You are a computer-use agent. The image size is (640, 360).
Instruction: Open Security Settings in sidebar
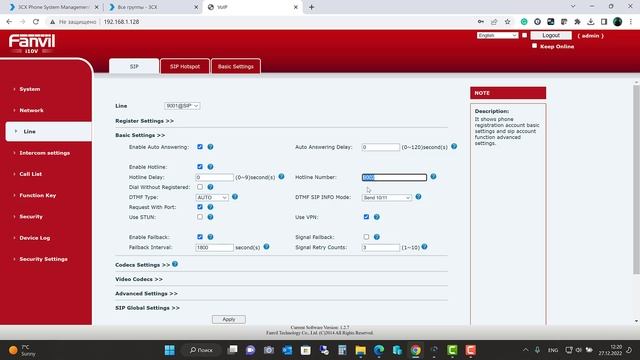(43, 259)
